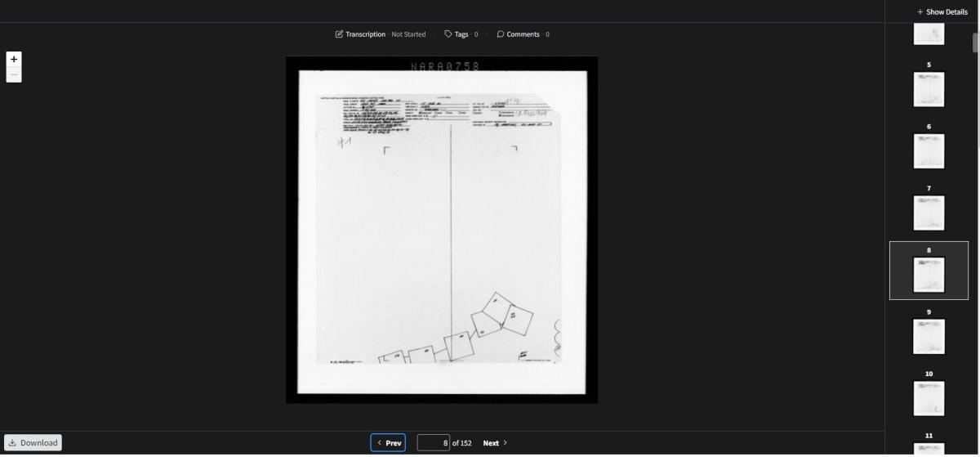Advance to next page with Next
Viewport: 980px width, 457px height.
pyautogui.click(x=495, y=443)
